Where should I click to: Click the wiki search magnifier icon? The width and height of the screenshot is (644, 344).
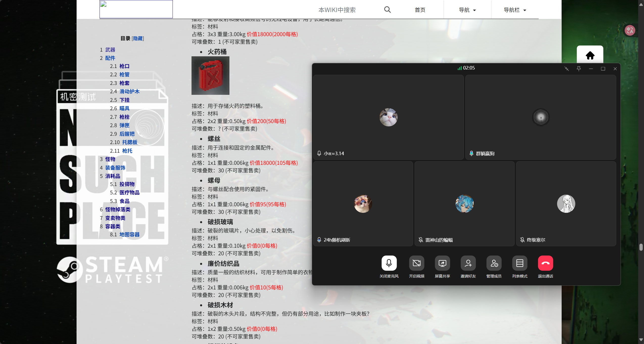click(387, 10)
